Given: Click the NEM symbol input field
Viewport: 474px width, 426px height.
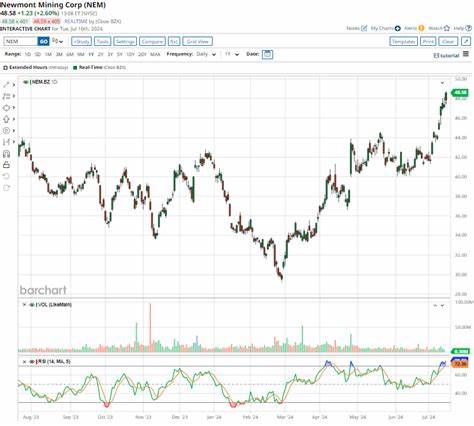Looking at the screenshot, I should point(21,41).
